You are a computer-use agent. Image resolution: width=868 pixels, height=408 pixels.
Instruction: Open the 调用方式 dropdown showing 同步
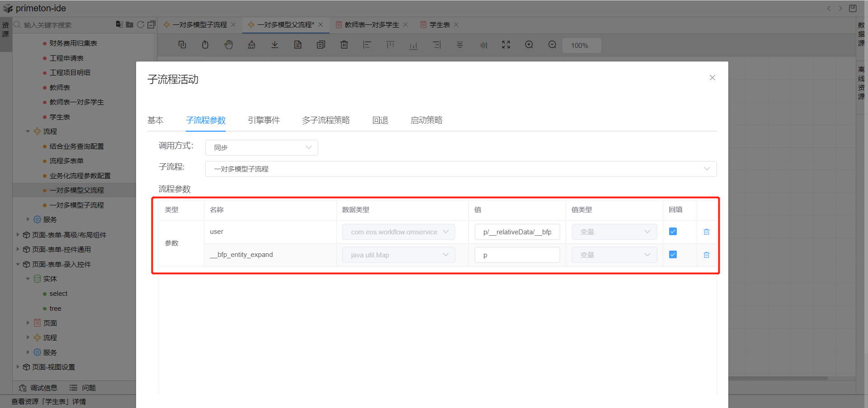(262, 147)
